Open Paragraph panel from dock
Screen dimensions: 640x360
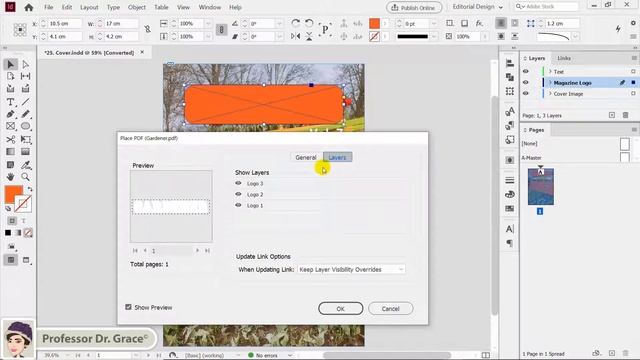point(510,243)
